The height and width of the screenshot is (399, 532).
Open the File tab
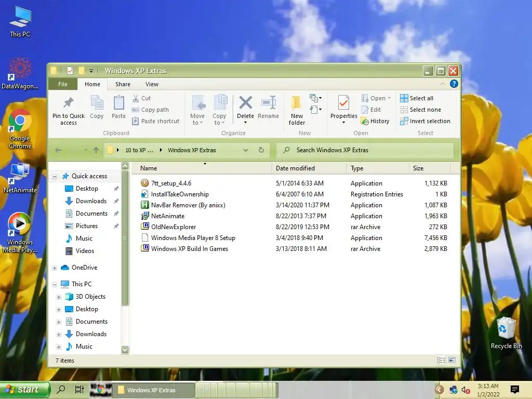[63, 84]
